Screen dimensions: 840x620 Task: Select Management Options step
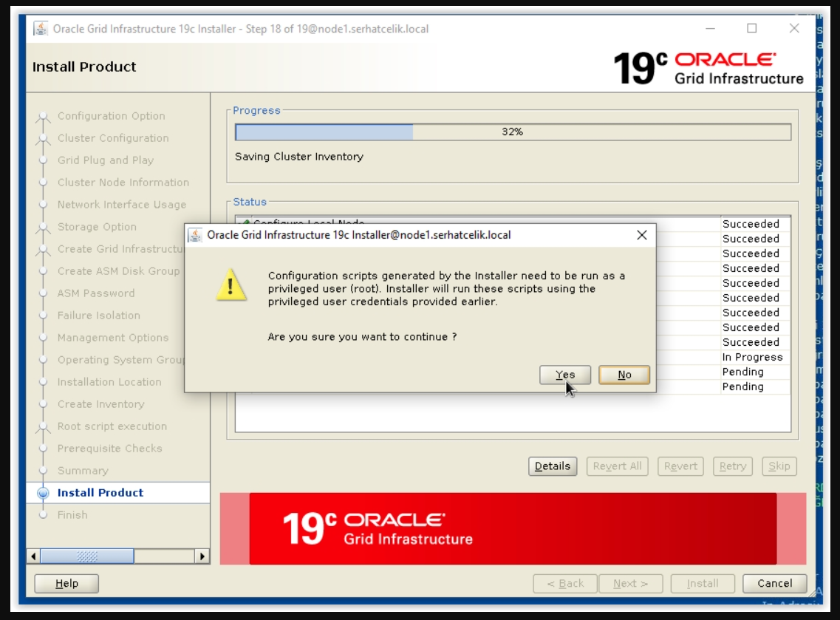[x=113, y=338]
